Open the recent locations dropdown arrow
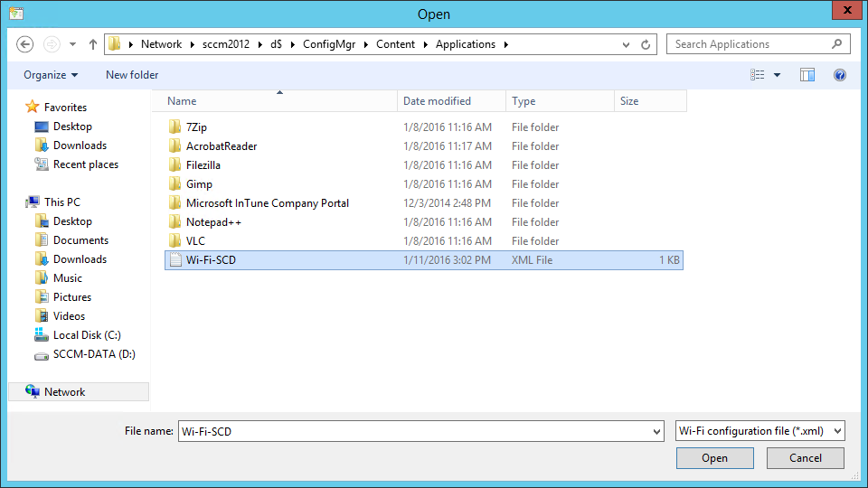Viewport: 868px width, 488px height. click(x=72, y=44)
